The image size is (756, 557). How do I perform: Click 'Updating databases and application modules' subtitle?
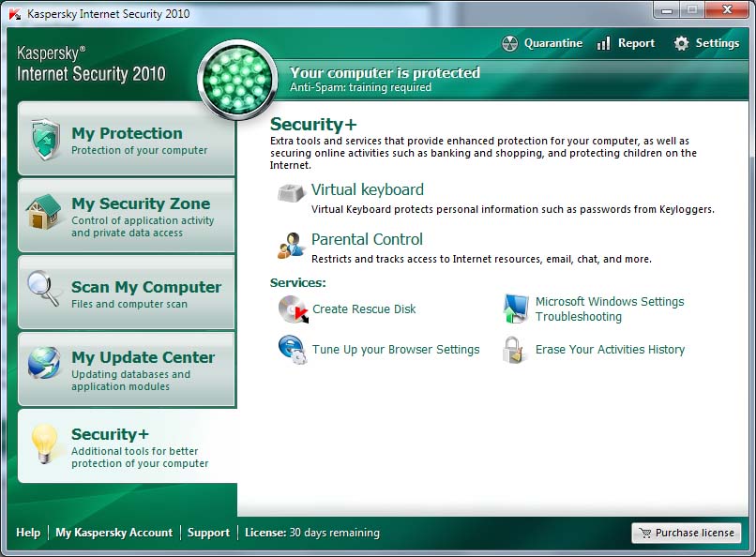(130, 381)
